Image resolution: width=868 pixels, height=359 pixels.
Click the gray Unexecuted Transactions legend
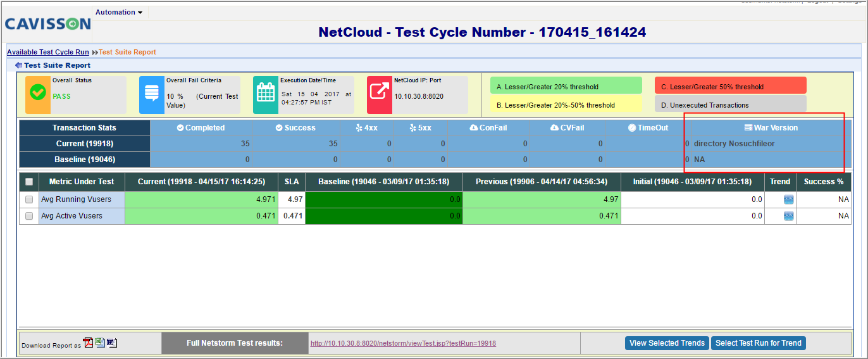coord(731,104)
